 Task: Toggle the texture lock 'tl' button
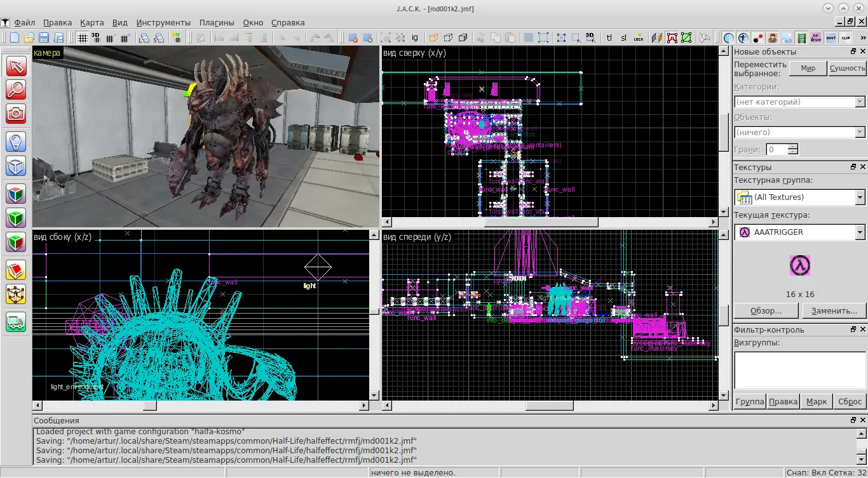coord(609,38)
